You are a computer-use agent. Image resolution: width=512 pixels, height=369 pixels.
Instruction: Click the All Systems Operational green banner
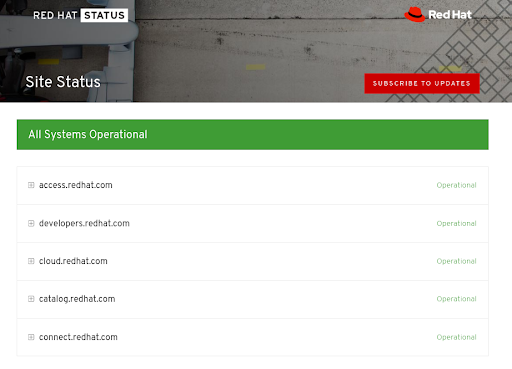(253, 135)
